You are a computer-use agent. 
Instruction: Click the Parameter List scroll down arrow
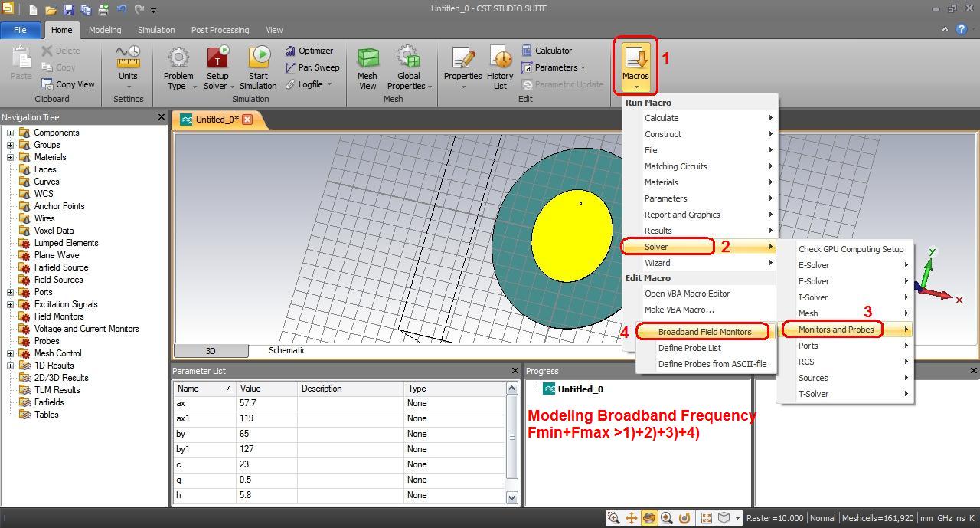(x=512, y=497)
